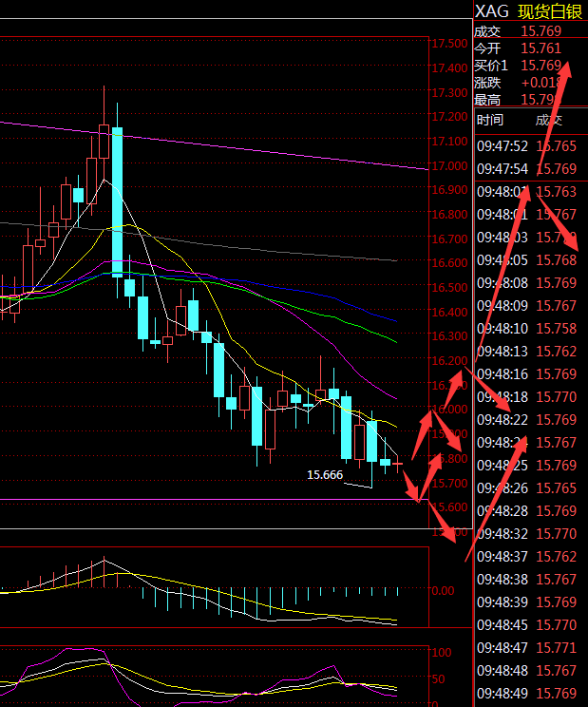Click the XAG symbol code in header
The width and height of the screenshot is (588, 707).
[492, 10]
